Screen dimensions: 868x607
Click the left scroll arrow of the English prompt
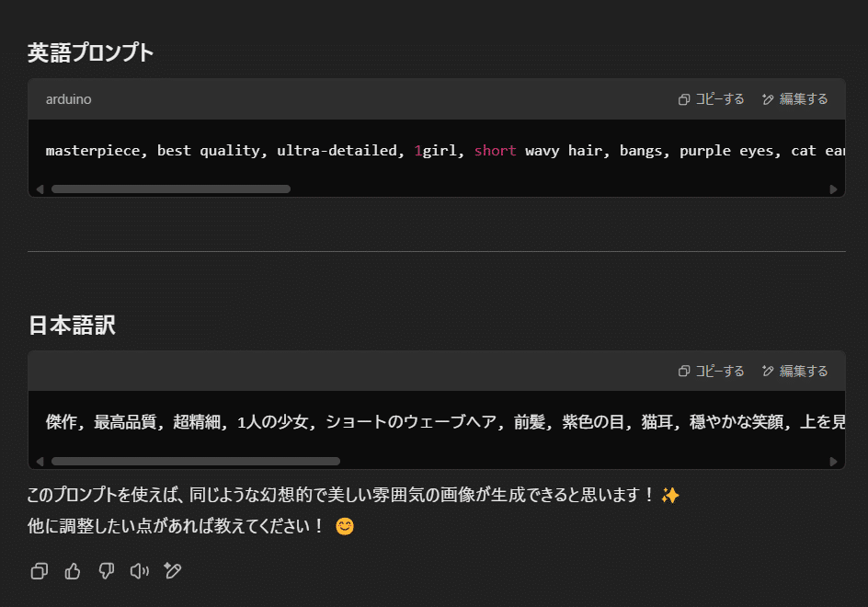coord(40,189)
